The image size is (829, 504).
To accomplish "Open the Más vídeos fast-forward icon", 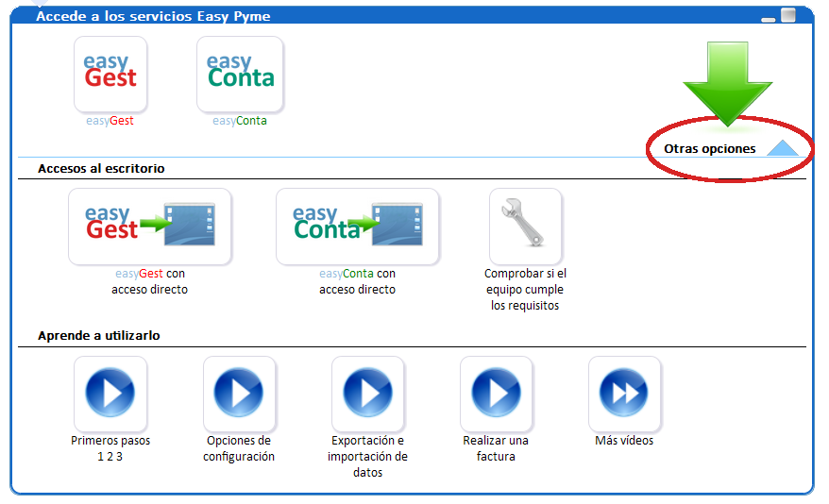I will click(624, 393).
